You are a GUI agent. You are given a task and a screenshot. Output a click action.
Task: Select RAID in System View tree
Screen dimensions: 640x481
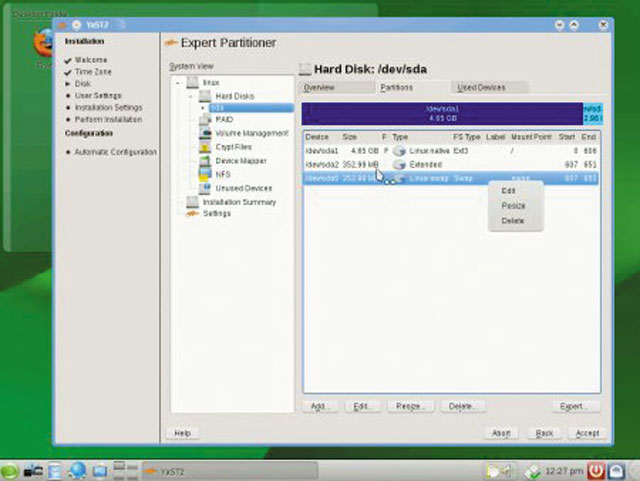coord(224,119)
